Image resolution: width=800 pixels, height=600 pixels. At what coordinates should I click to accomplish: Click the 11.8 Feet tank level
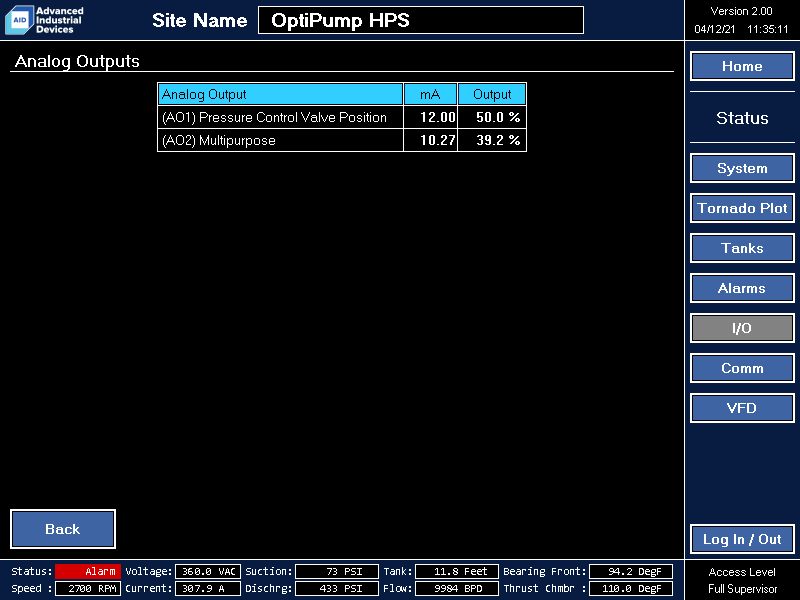point(457,571)
